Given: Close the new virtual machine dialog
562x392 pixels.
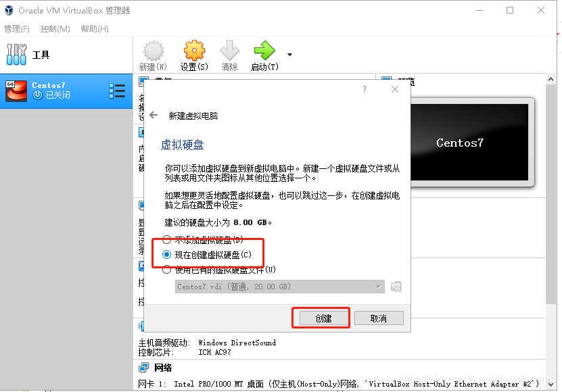Looking at the screenshot, I should pos(395,89).
